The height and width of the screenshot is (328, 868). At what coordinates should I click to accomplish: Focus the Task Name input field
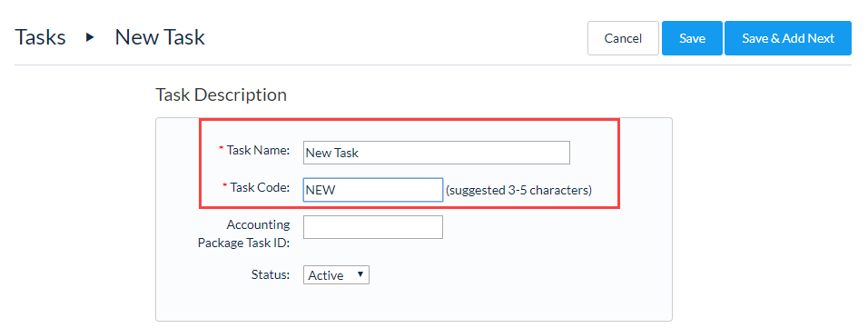[x=436, y=153]
